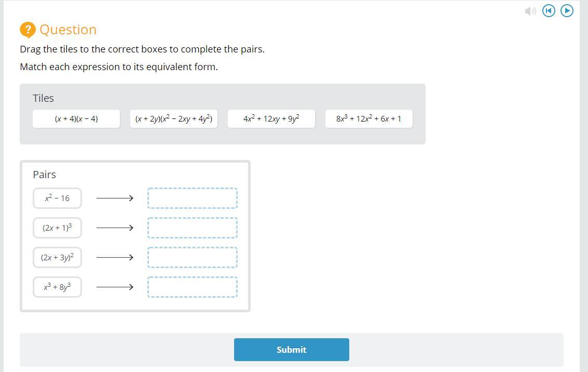Screen dimensions: 588x372
Task: Click the x³ + 8y³ expression box
Action: point(57,287)
